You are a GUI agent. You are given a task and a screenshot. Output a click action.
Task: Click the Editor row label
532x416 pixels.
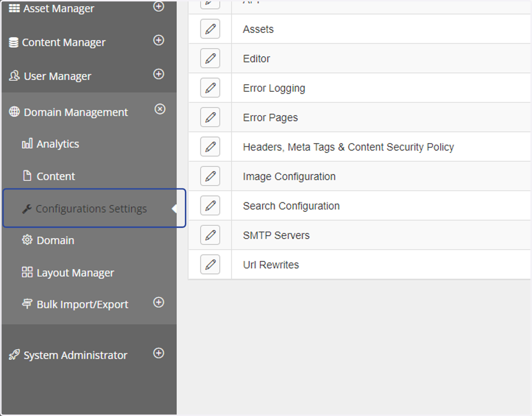257,59
